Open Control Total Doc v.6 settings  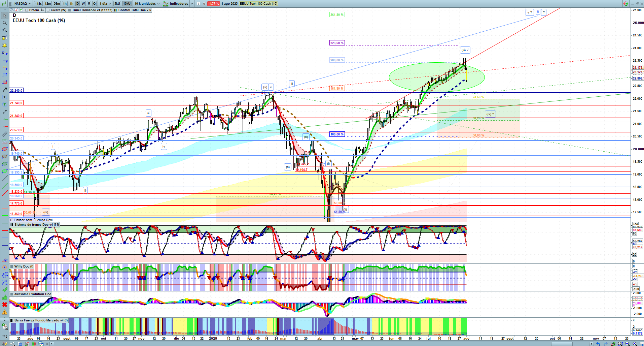point(133,10)
